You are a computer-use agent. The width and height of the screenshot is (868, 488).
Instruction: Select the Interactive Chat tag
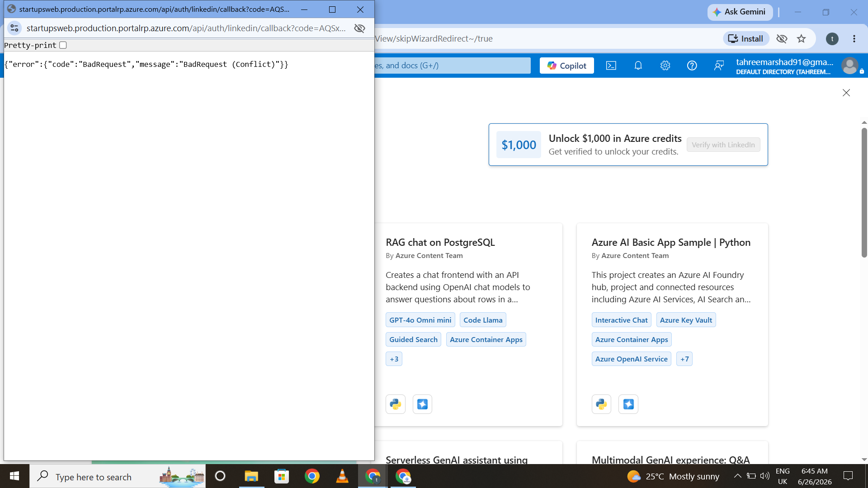click(621, 320)
